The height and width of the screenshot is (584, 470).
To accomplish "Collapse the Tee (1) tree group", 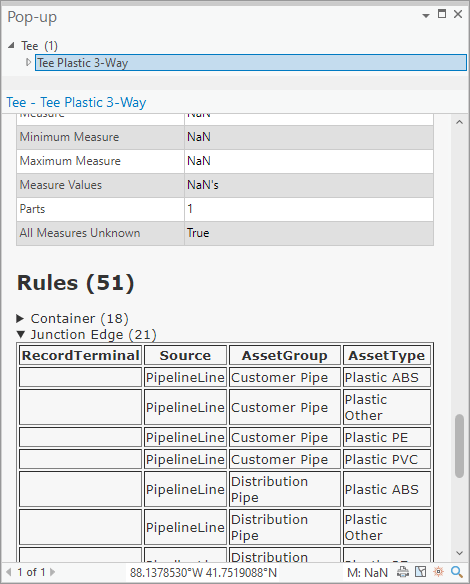I will (x=11, y=45).
